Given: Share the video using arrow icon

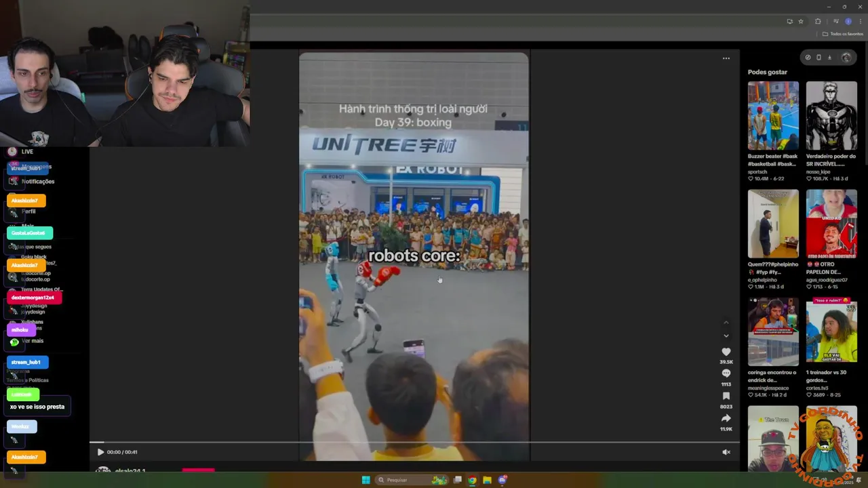Looking at the screenshot, I should 726,418.
